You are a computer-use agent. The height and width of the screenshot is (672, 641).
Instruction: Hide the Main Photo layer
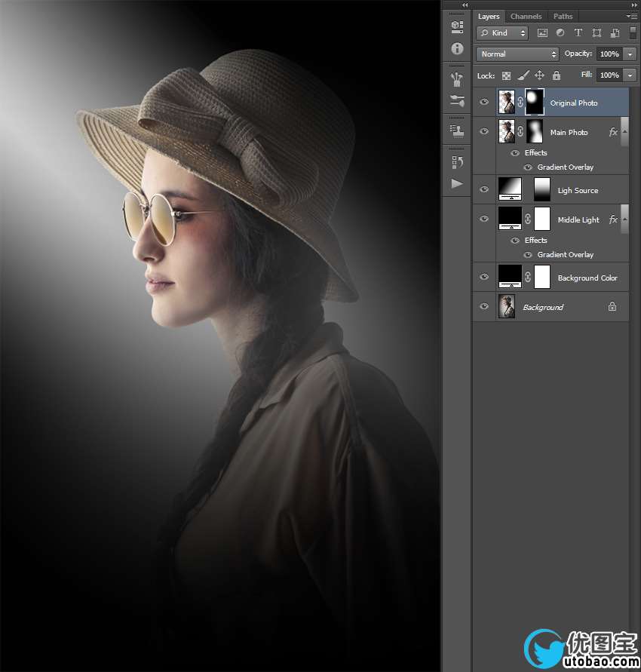click(x=484, y=131)
